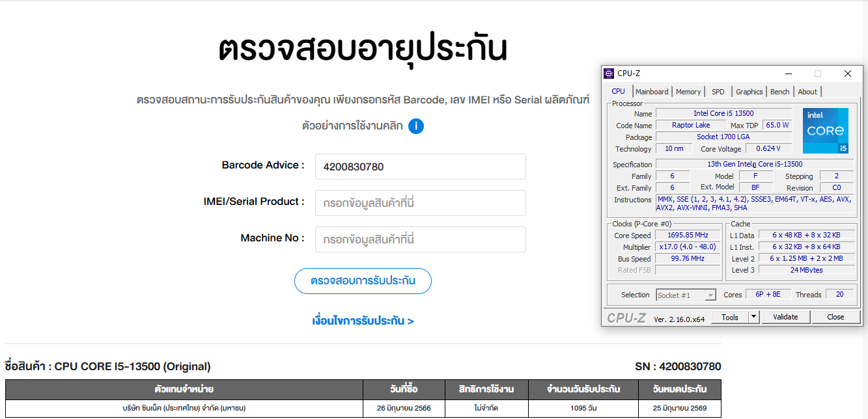Image resolution: width=868 pixels, height=419 pixels.
Task: Click the ตรวจสอบการรับประกัน button
Action: point(363,281)
